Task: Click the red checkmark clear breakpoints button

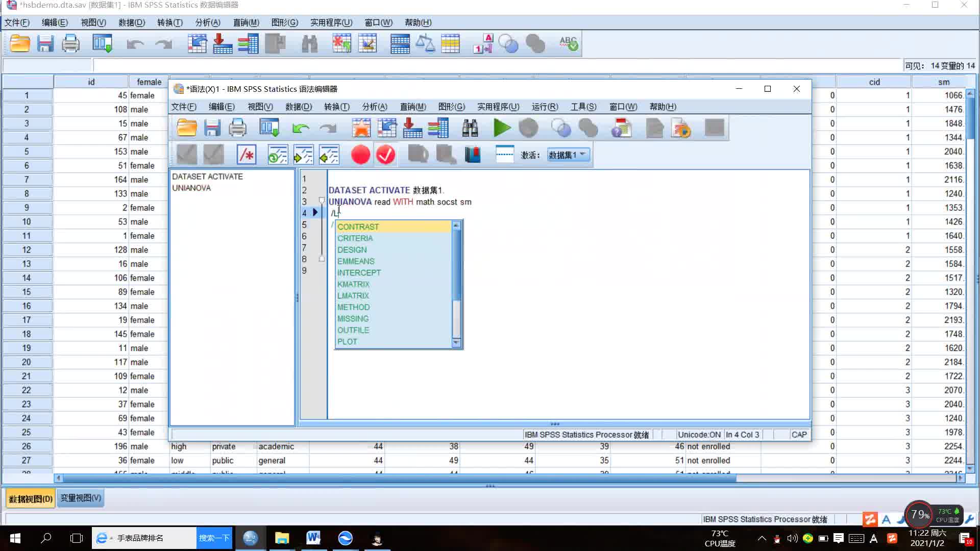Action: pyautogui.click(x=386, y=155)
